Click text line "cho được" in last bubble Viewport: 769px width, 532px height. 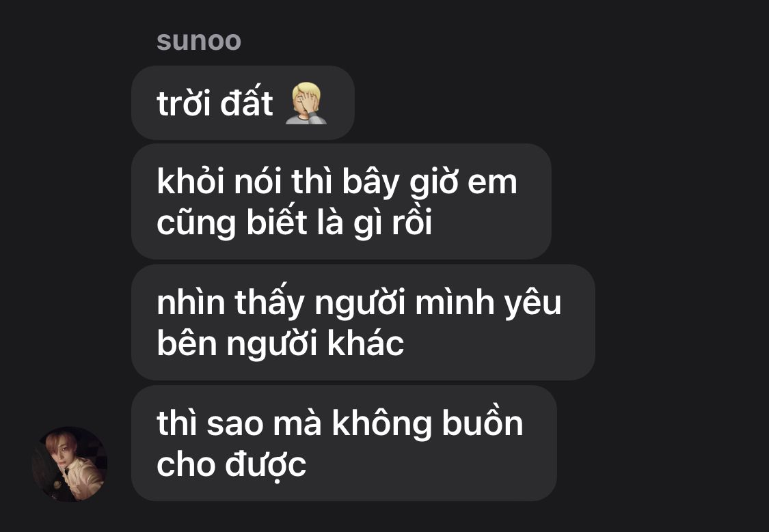(232, 464)
